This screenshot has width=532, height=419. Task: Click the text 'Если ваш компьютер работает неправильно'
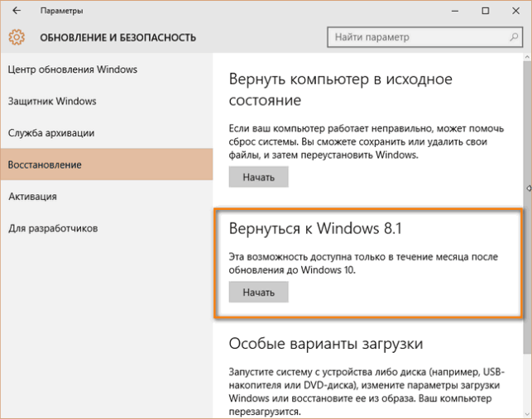tap(331, 128)
